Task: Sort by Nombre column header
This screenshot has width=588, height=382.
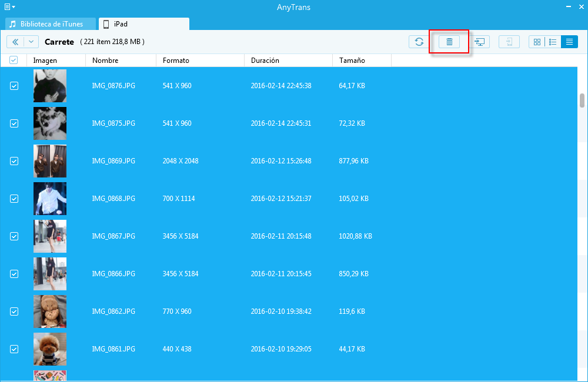Action: click(121, 61)
